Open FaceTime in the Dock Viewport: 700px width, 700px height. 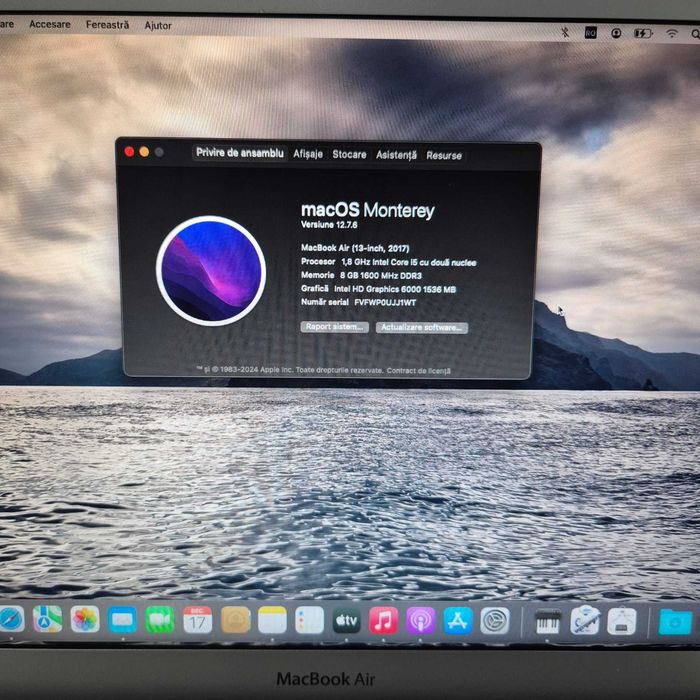coord(160,620)
